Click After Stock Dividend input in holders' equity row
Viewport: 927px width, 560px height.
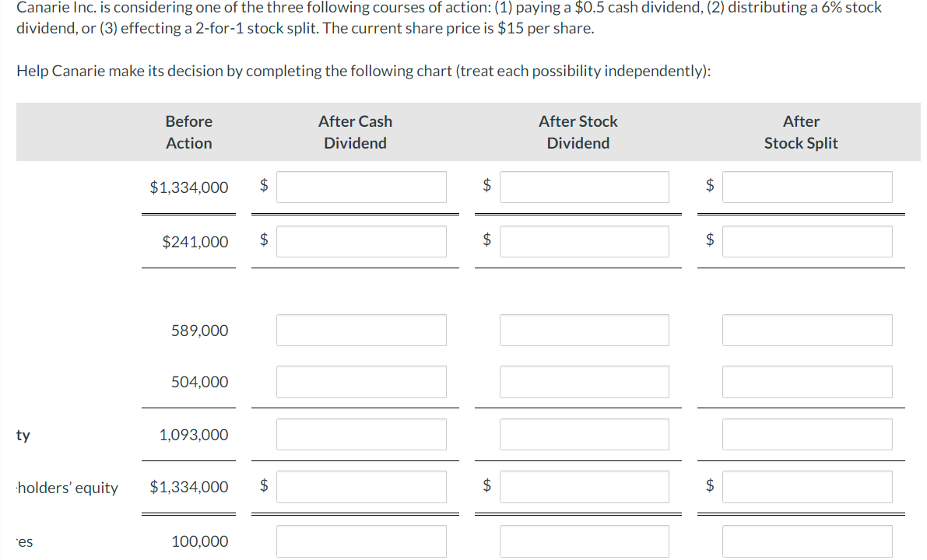click(584, 487)
